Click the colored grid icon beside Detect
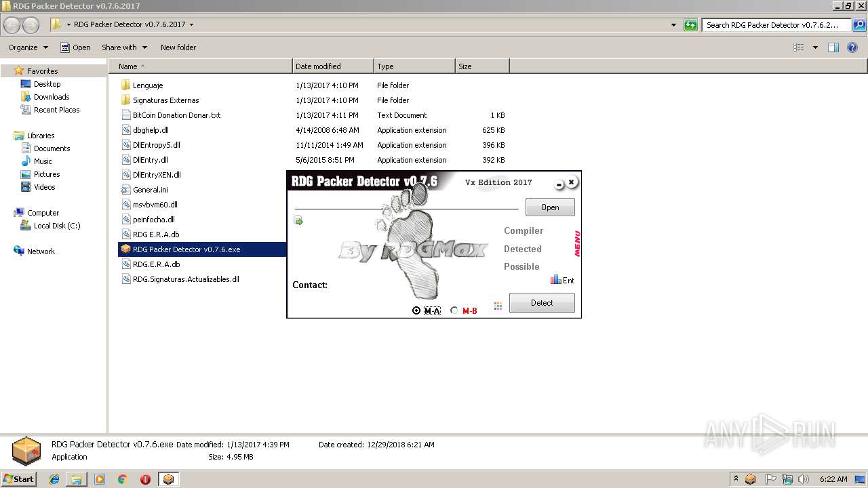 pos(498,306)
